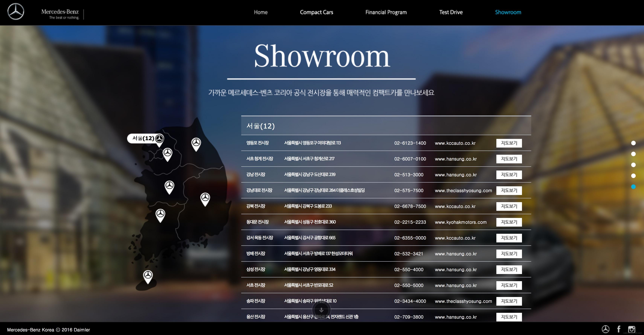Open www.hansung.co.kr link in 서초 청계 row
The width and height of the screenshot is (644, 335).
456,159
